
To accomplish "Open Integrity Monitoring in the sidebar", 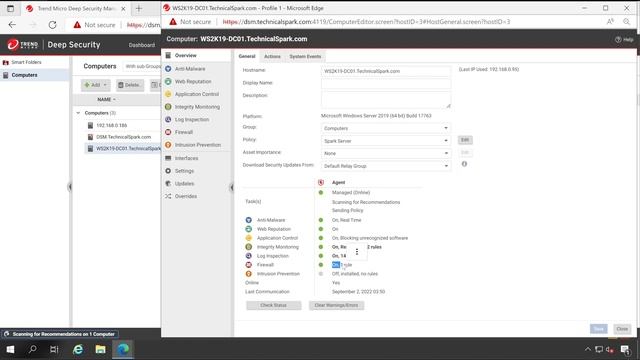I will tap(197, 107).
